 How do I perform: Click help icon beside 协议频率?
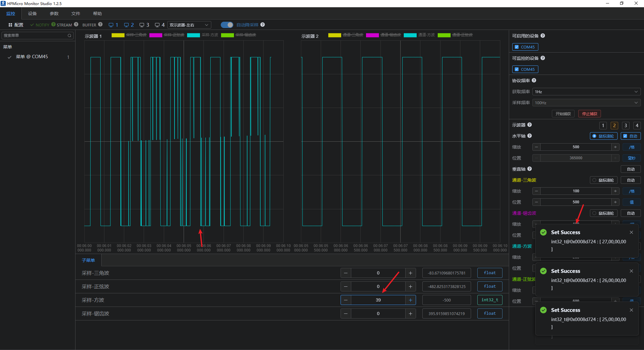[534, 80]
